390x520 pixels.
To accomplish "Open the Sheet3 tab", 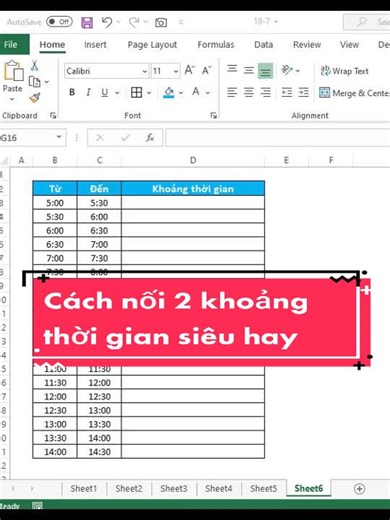I will pyautogui.click(x=174, y=489).
